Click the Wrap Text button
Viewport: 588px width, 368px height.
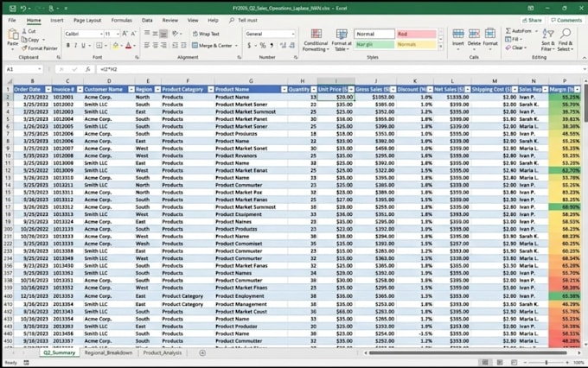(206, 34)
